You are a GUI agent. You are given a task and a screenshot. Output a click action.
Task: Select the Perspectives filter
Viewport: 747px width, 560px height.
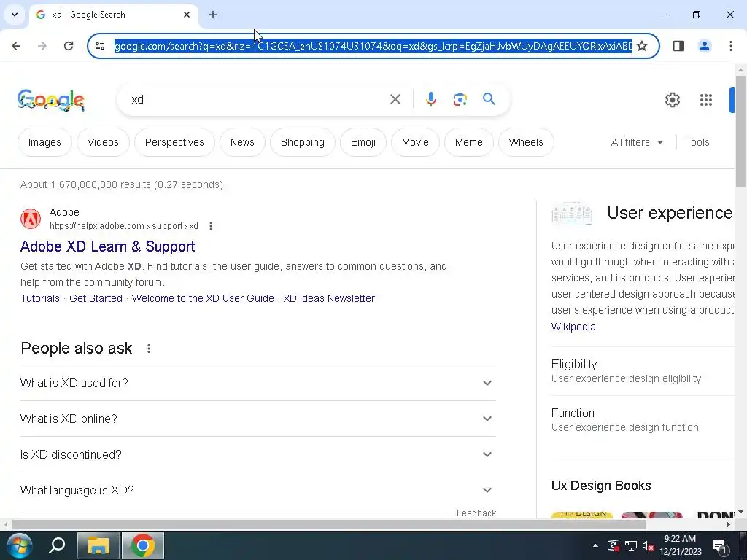(x=174, y=142)
